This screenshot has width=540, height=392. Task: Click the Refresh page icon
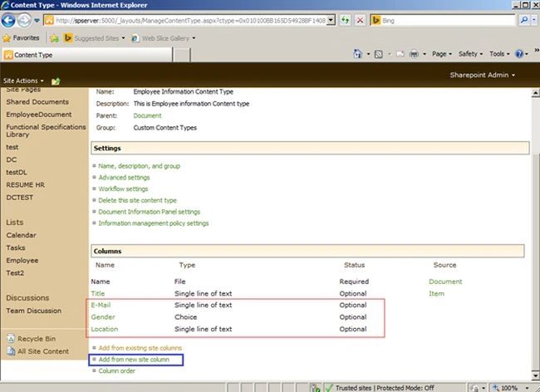(345, 20)
